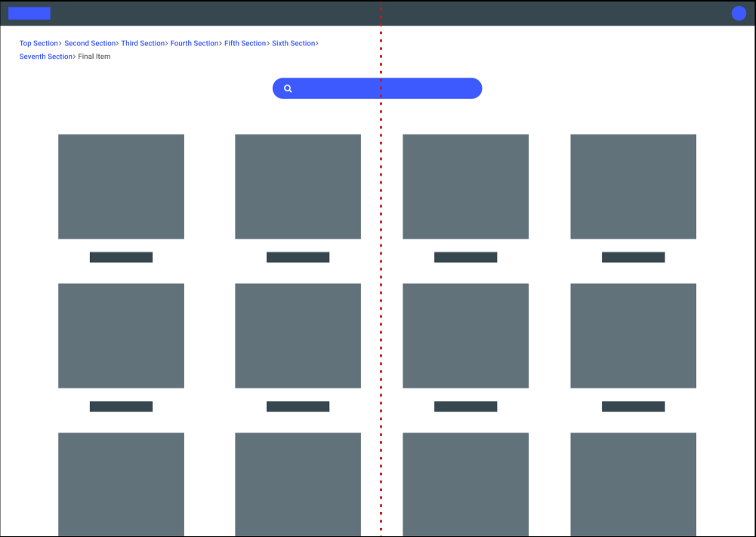
Task: Click inside the search input field
Action: coord(378,88)
